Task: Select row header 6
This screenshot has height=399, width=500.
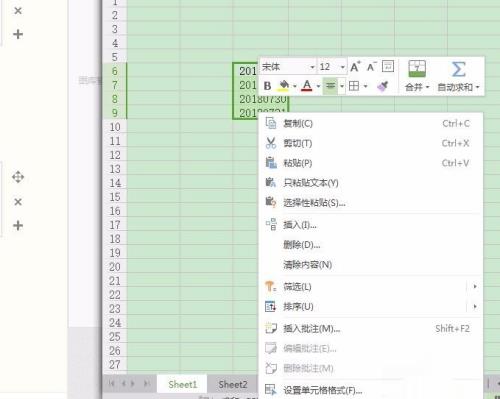Action: click(x=115, y=71)
